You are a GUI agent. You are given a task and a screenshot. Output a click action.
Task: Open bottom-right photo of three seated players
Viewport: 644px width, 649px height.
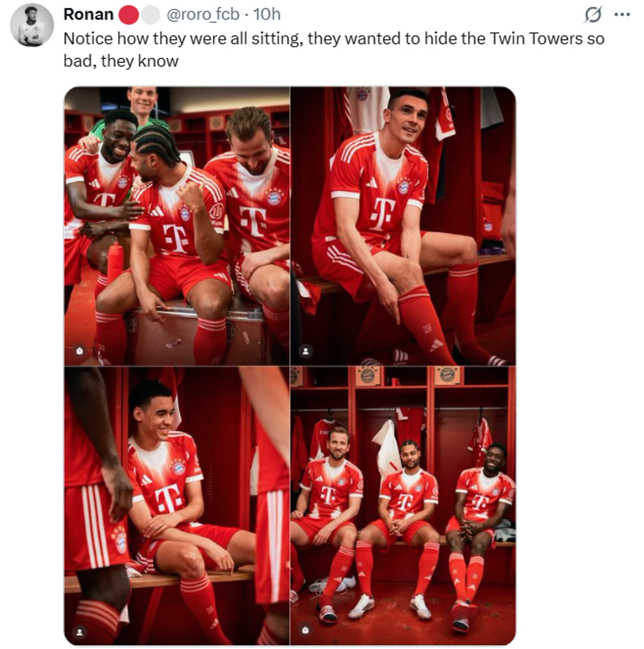pyautogui.click(x=403, y=506)
